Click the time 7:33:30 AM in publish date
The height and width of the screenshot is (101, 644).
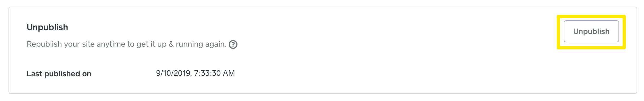tap(214, 73)
